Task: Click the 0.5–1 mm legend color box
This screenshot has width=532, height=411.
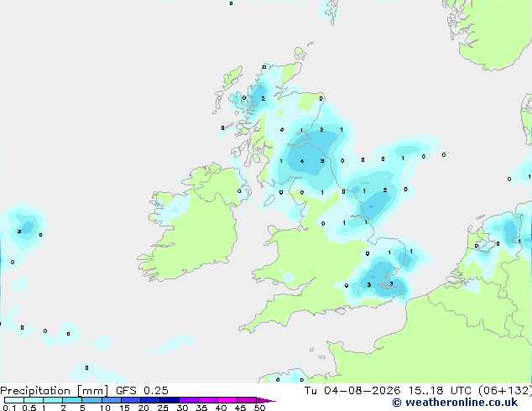Action: [34, 400]
